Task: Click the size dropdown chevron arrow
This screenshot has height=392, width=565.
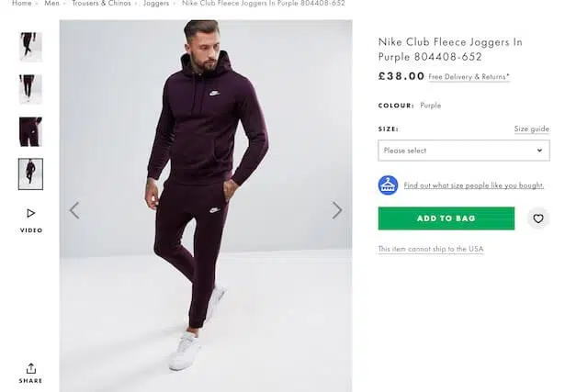Action: (x=539, y=151)
